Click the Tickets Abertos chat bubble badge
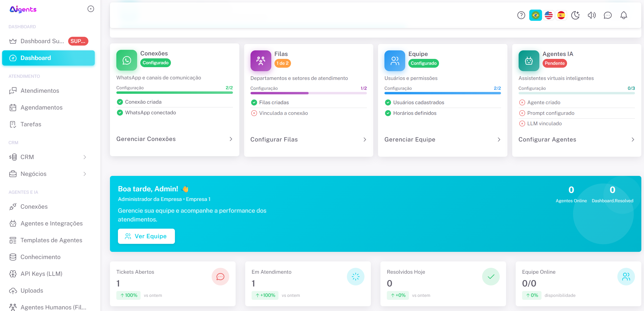644x311 pixels. click(x=220, y=277)
